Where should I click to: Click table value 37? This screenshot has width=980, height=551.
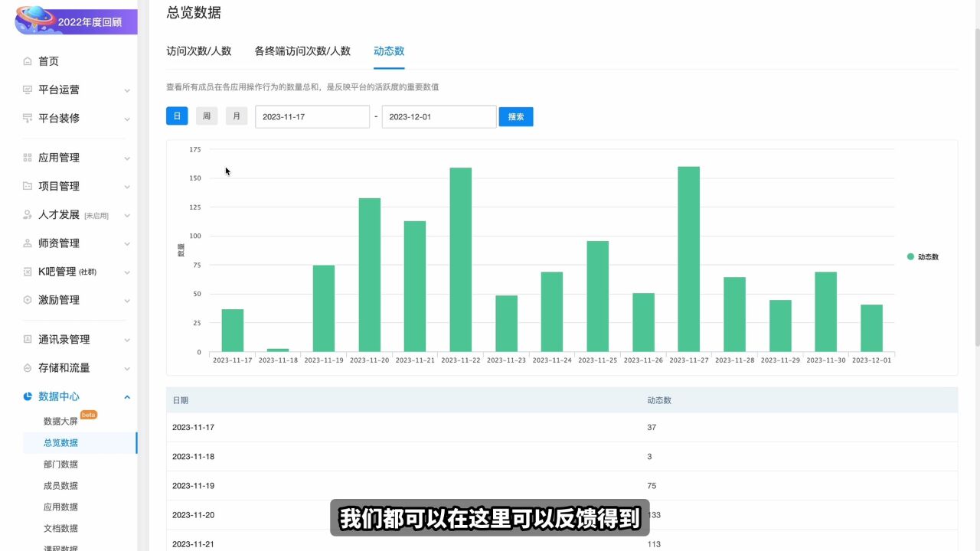pos(652,428)
